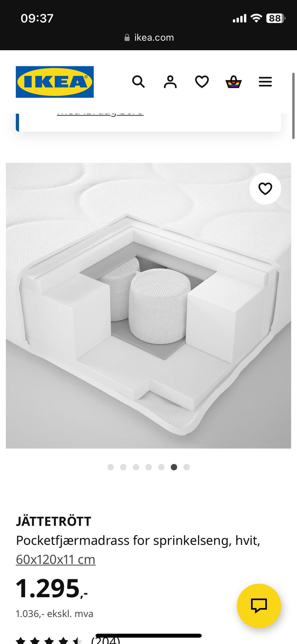Select the fifth image carousel dot

[x=161, y=467]
